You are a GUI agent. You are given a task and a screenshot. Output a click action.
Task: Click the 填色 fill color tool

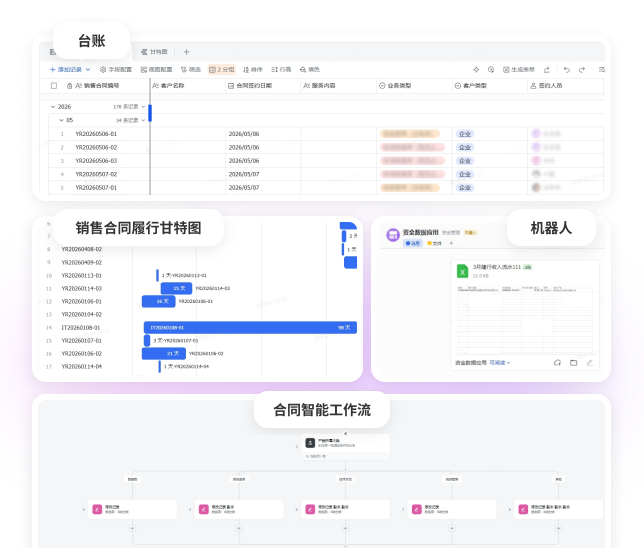[310, 70]
